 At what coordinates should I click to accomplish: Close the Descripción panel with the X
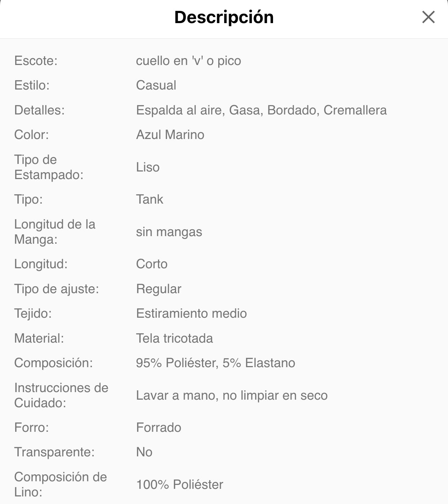click(428, 17)
